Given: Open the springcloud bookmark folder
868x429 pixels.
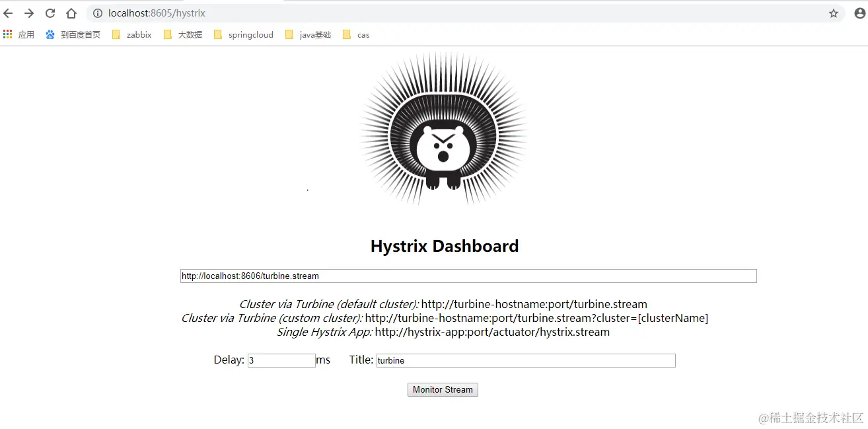Looking at the screenshot, I should click(244, 35).
